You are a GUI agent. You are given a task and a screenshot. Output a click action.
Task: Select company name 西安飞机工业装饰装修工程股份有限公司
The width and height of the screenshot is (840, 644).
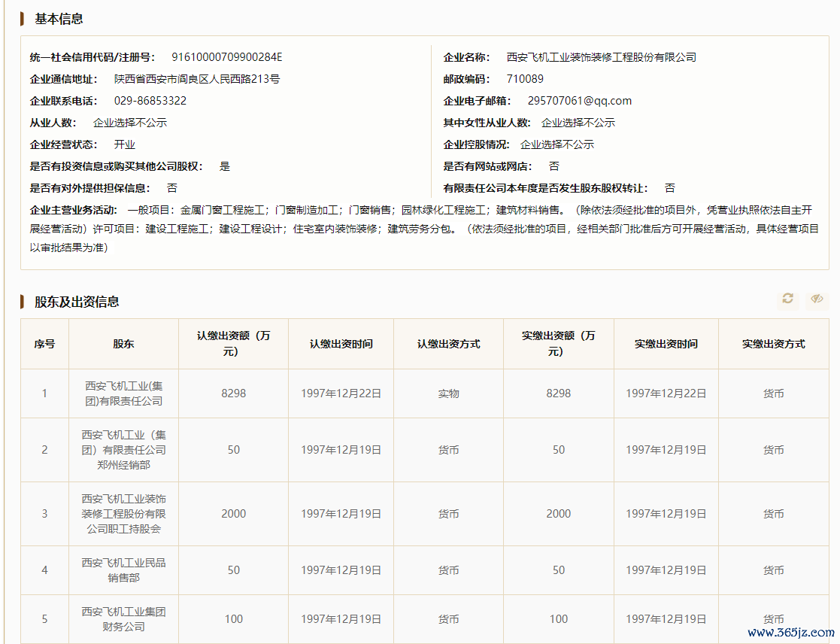click(x=601, y=57)
